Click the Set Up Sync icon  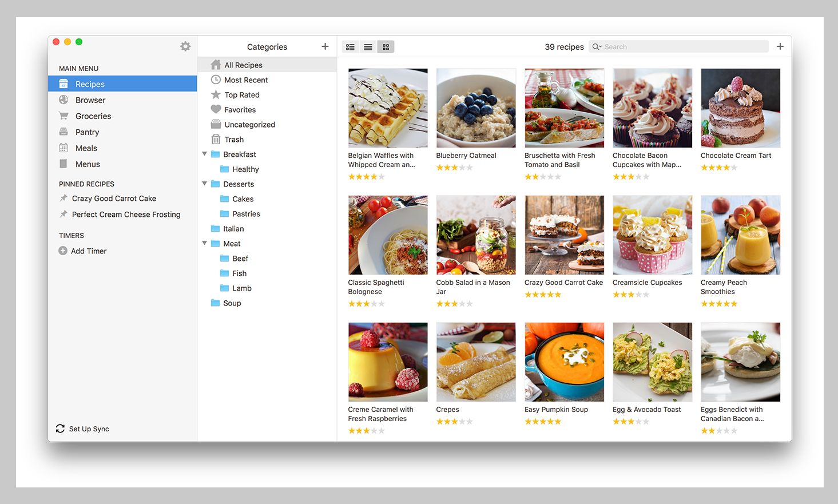60,428
